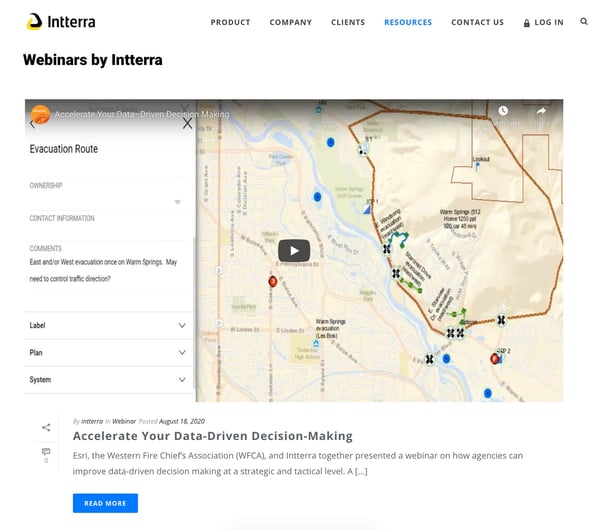Click the Webinar category link
Viewport: 600px width, 530px height.
click(x=124, y=421)
